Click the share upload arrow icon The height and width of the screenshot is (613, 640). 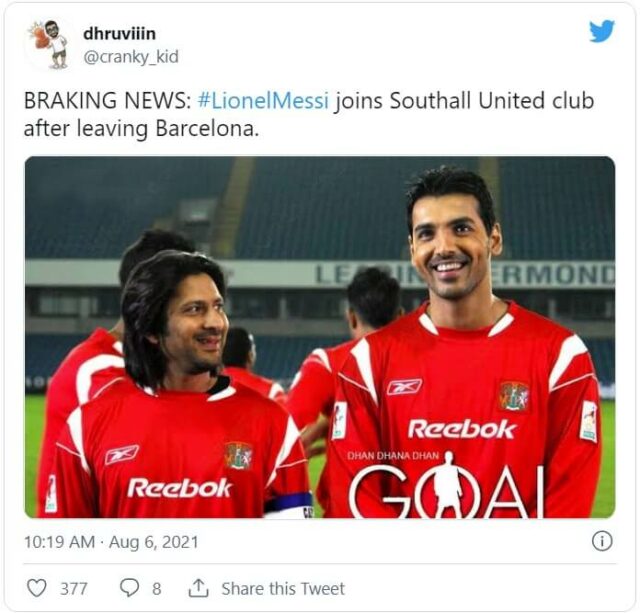click(x=198, y=588)
